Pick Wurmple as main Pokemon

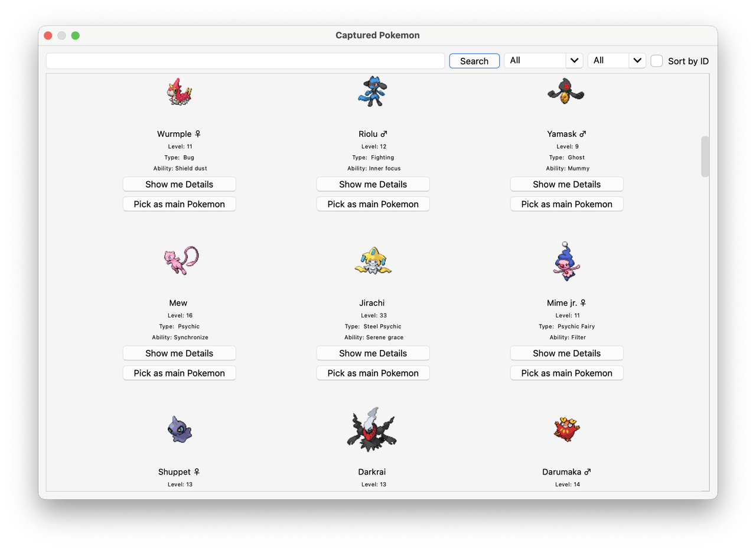180,204
